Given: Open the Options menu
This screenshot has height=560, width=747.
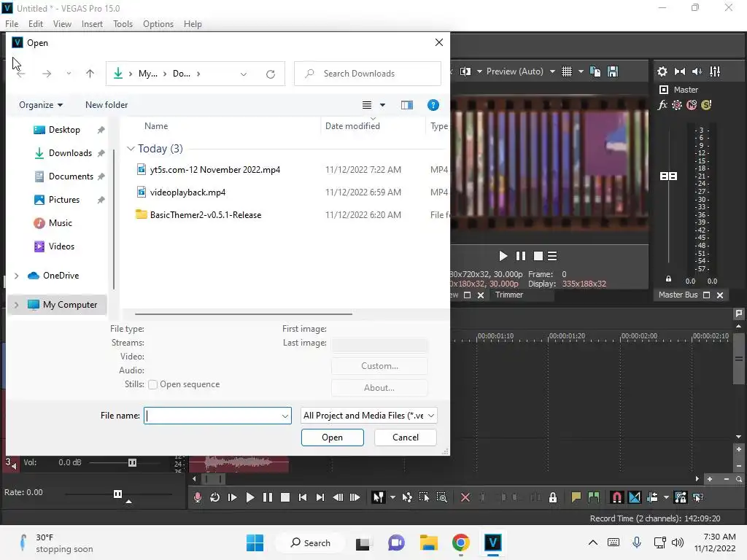Looking at the screenshot, I should (x=158, y=24).
